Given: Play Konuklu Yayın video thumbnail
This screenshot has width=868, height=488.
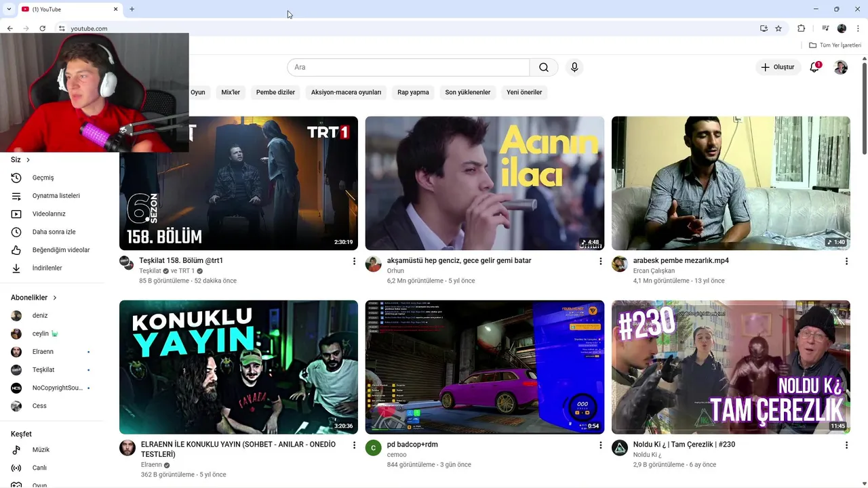Looking at the screenshot, I should pos(239,367).
